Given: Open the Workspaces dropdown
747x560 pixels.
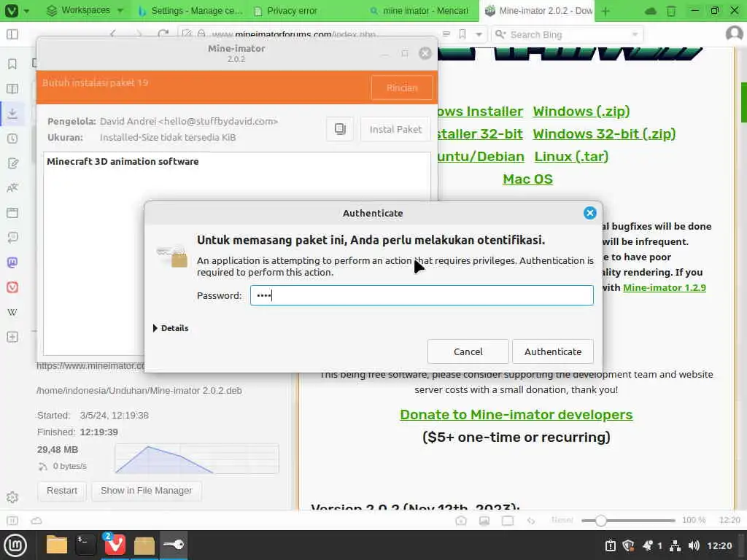Looking at the screenshot, I should [x=85, y=10].
